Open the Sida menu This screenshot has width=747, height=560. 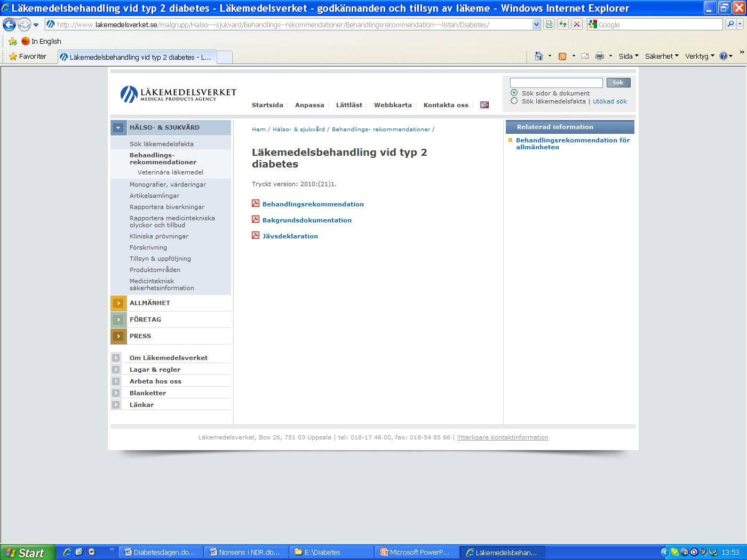click(629, 56)
